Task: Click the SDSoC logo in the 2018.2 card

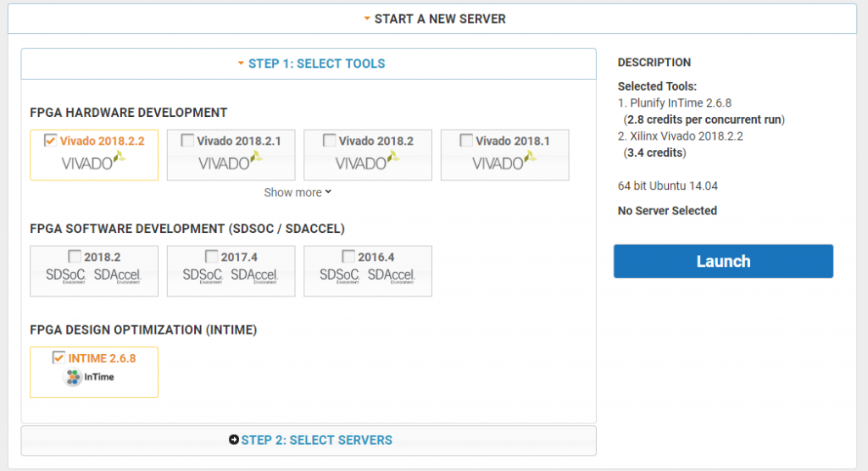Action: (x=66, y=275)
